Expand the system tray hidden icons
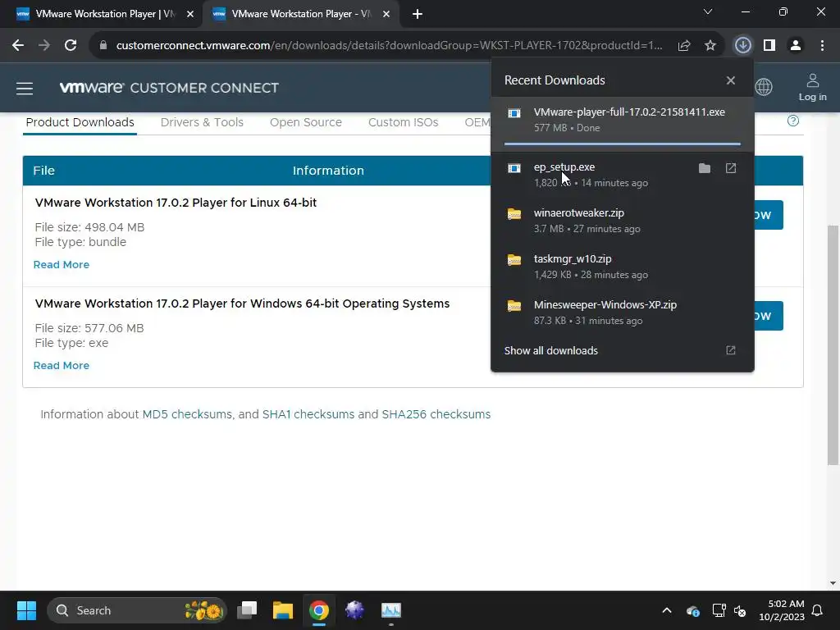Screen dimensions: 840x630 (x=667, y=610)
